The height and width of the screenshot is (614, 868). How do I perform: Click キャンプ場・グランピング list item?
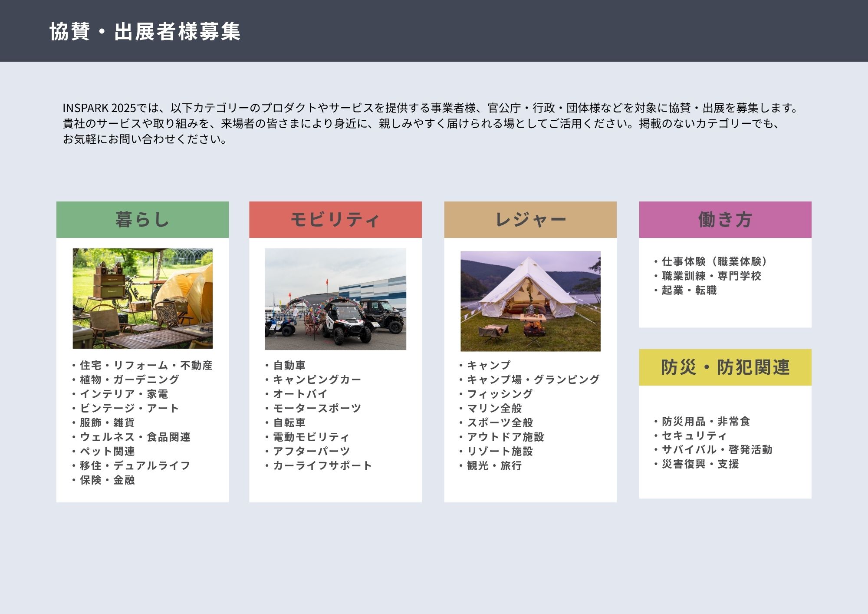coord(529,380)
